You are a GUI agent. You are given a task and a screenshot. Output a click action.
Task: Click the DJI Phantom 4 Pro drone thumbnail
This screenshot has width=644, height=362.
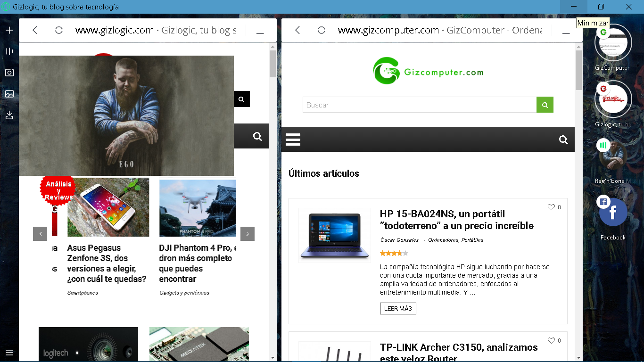197,207
